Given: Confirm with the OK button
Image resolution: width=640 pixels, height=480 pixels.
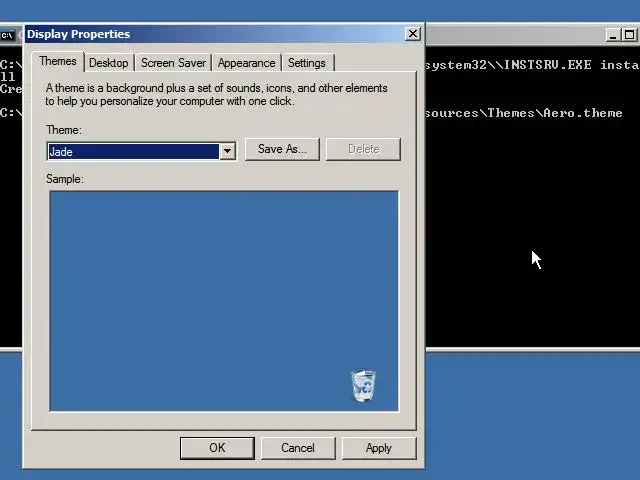Looking at the screenshot, I should tap(217, 448).
